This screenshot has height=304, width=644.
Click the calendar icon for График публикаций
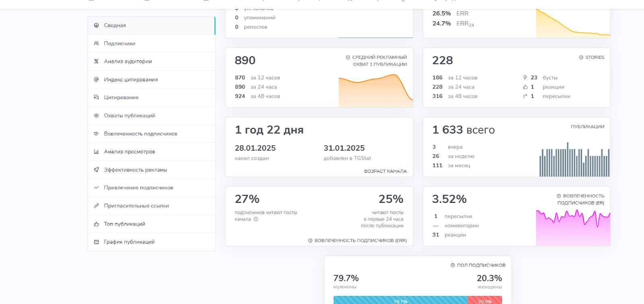tap(96, 242)
